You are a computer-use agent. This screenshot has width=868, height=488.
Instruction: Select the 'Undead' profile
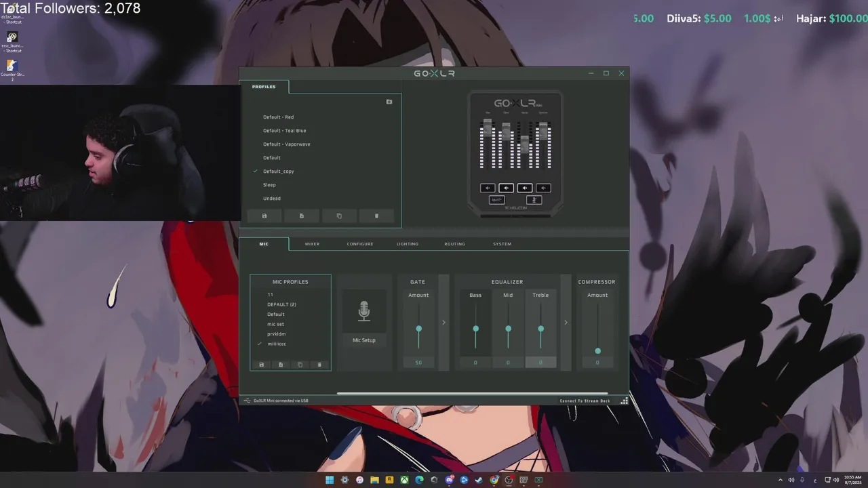(x=271, y=199)
